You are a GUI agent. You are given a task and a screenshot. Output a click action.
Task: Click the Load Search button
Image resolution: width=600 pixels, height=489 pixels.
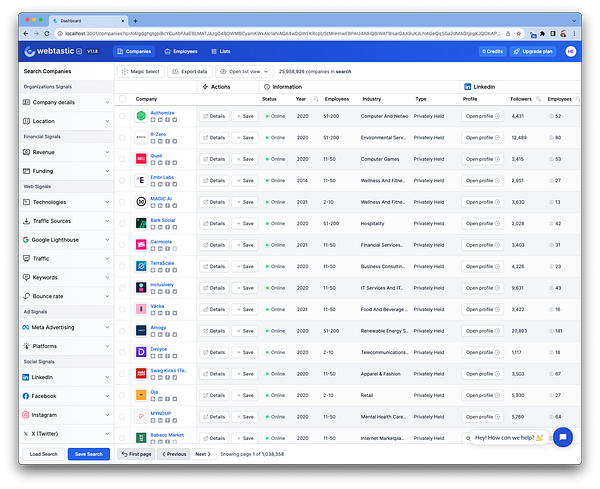(x=44, y=454)
